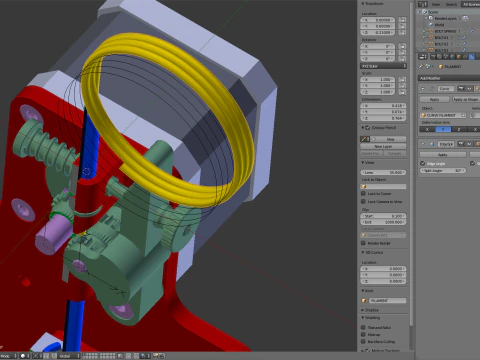Toggle EdgeSplit modifier viewport visibility

[470, 144]
